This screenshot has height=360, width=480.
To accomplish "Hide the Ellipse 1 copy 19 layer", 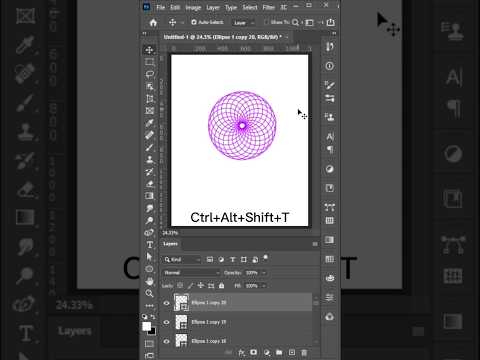I will coord(166,322).
